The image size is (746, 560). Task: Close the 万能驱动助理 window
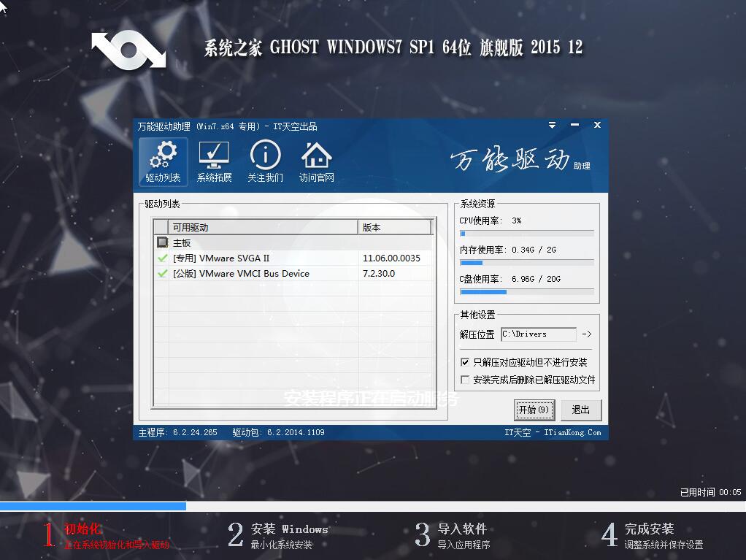(598, 125)
